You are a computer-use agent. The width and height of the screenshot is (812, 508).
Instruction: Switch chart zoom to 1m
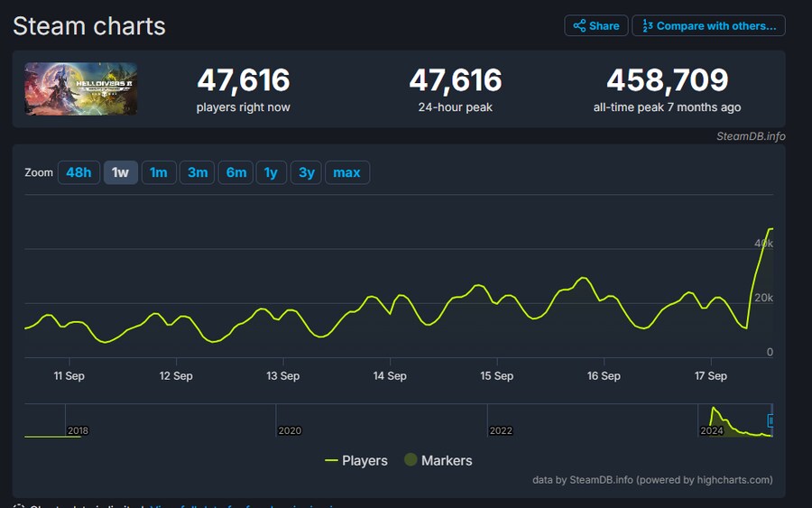(x=159, y=172)
